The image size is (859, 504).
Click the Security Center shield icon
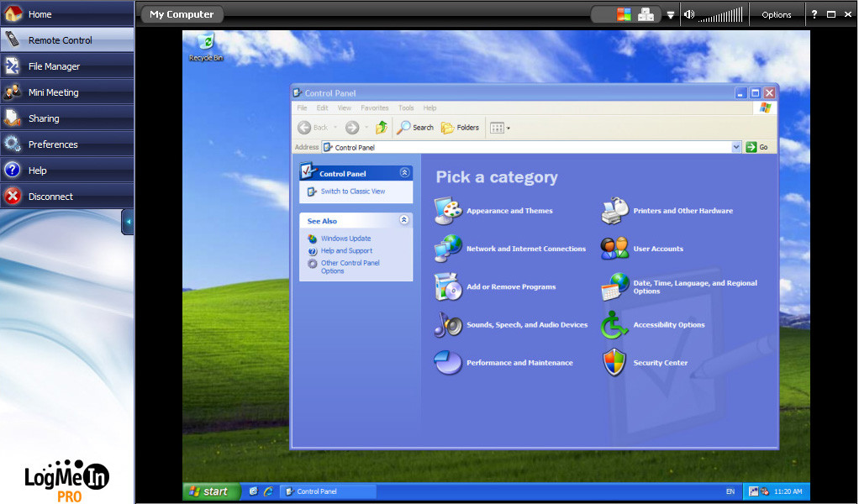614,362
